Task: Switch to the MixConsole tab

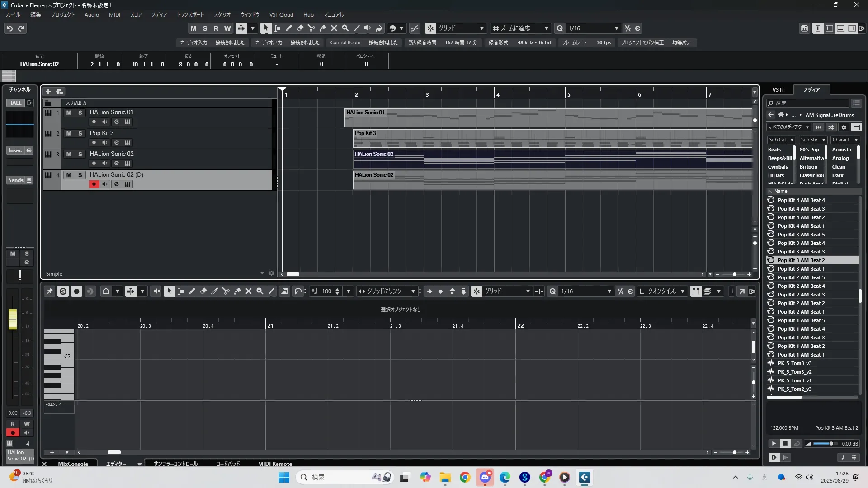Action: click(x=73, y=464)
